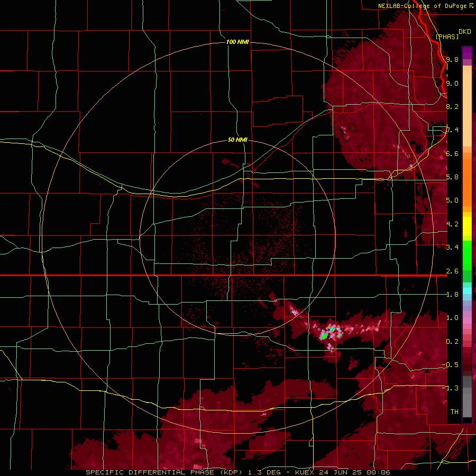Pick the yellow band of the color bar
The width and height of the screenshot is (476, 476).
(467, 226)
